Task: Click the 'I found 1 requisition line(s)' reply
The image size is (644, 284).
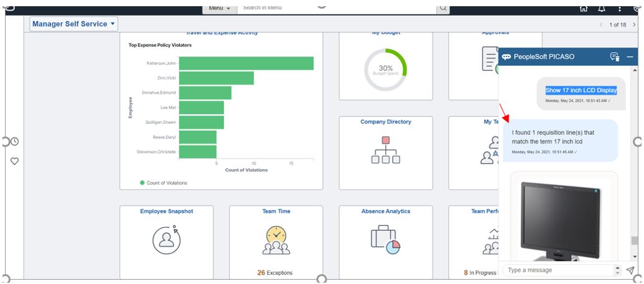Action: click(x=560, y=140)
